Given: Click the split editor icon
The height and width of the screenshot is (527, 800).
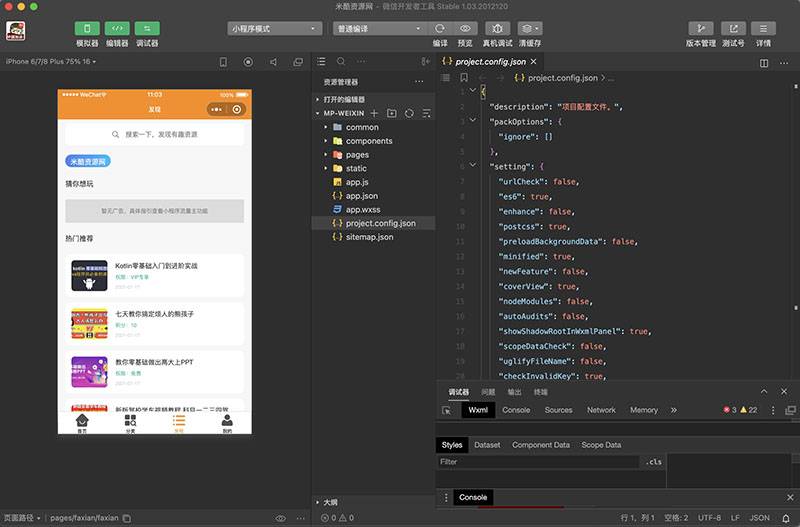Looking at the screenshot, I should coord(765,62).
